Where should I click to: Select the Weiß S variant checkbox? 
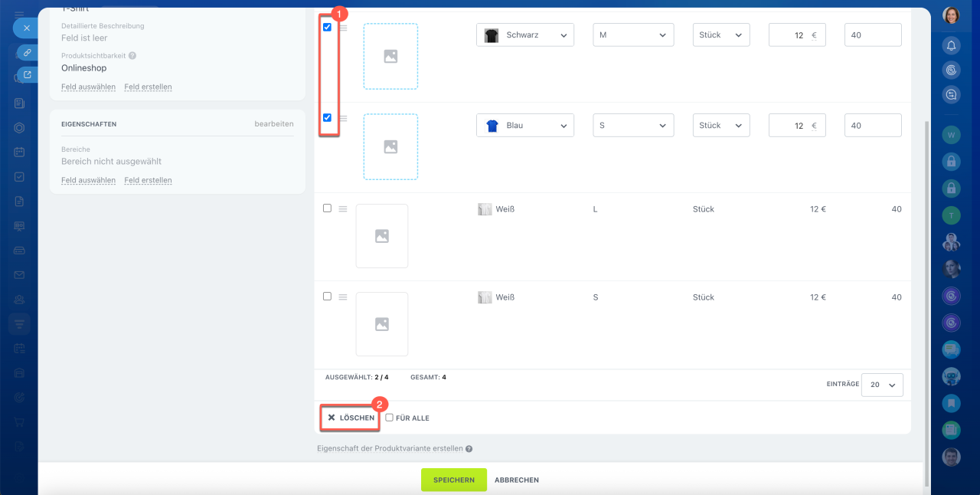click(327, 297)
